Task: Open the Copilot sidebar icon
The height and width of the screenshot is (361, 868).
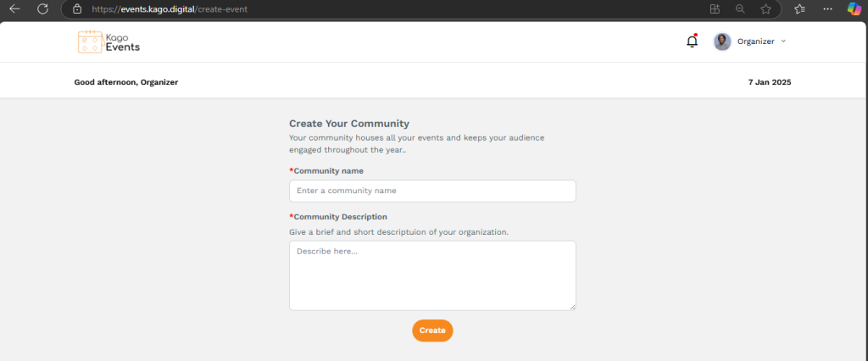Action: coord(854,8)
